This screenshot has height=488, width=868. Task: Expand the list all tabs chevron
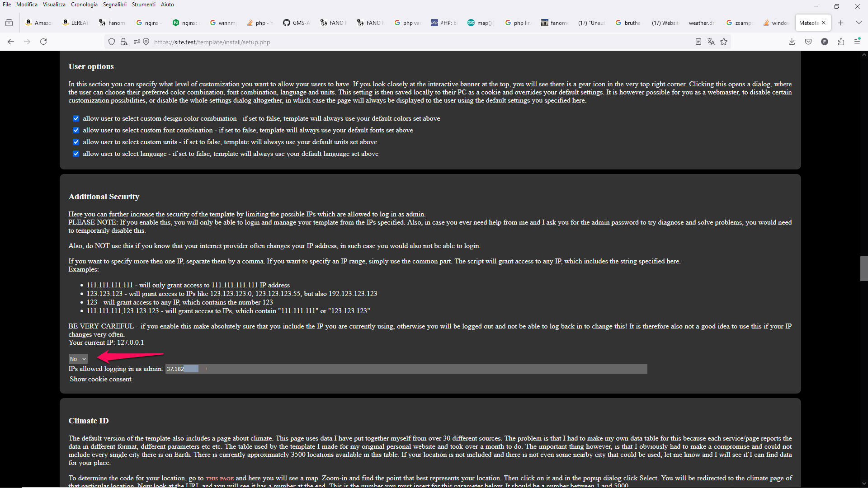859,23
